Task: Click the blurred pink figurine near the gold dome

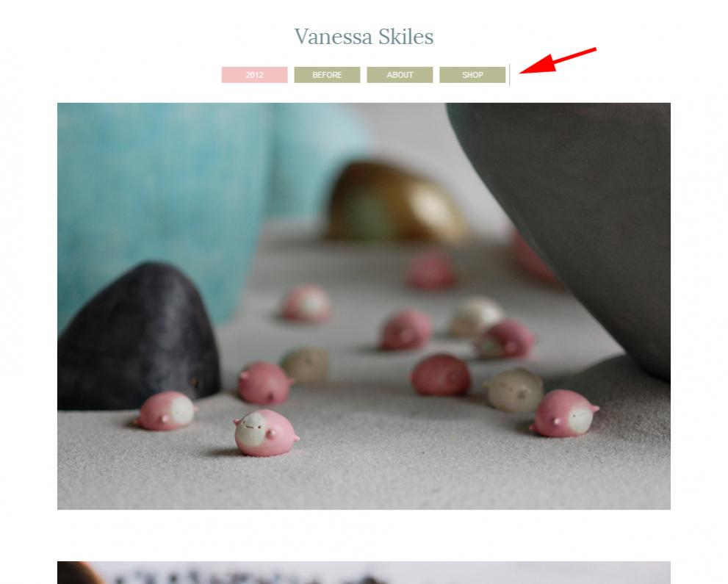Action: (430, 270)
